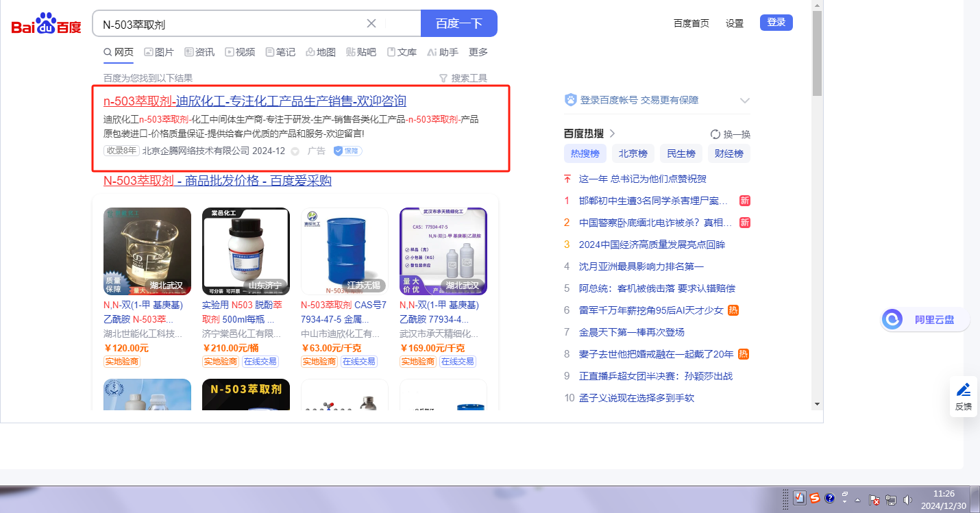Open hot search 2024中国经济高质量发展亮点回眸
Viewport: 980px width, 513px height.
[652, 245]
